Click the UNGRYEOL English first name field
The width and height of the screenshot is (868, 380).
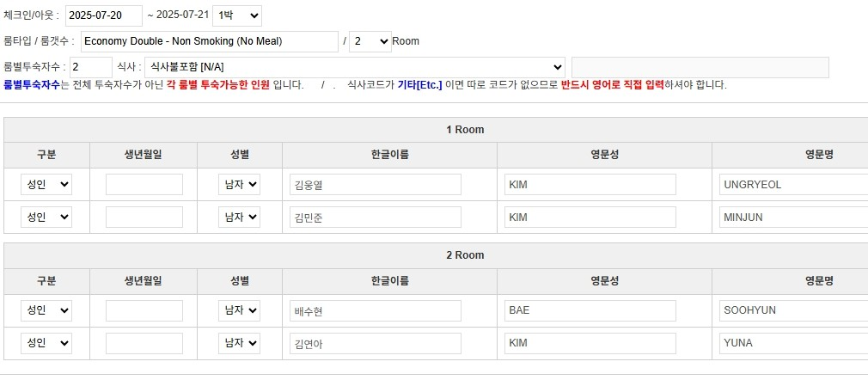click(793, 185)
